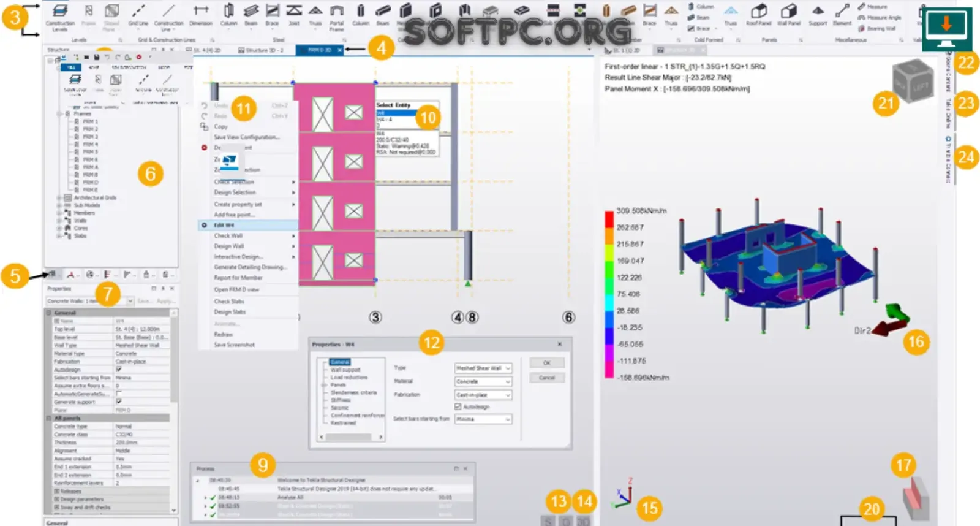Select the Element tool
Viewport: 980px width, 526px height.
click(x=842, y=15)
